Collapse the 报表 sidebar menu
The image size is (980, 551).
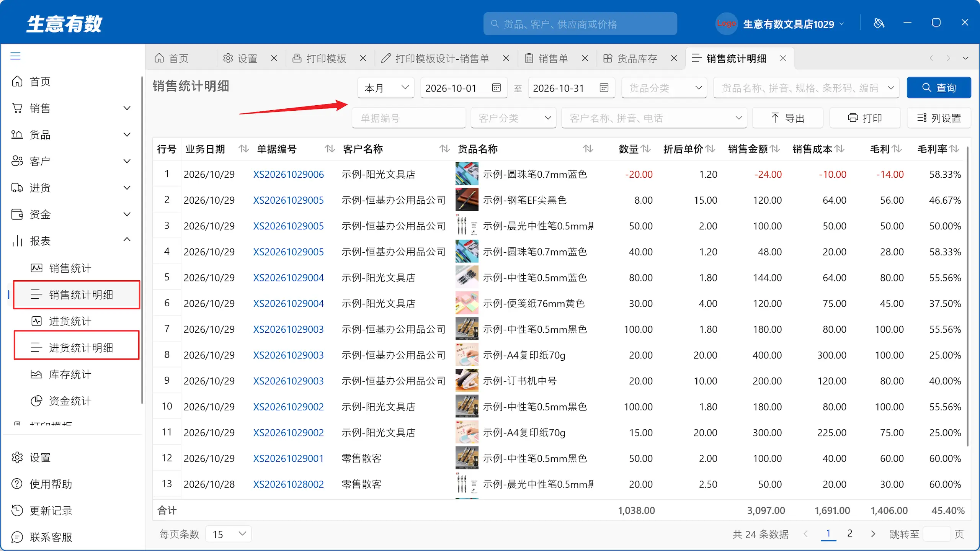(x=127, y=240)
